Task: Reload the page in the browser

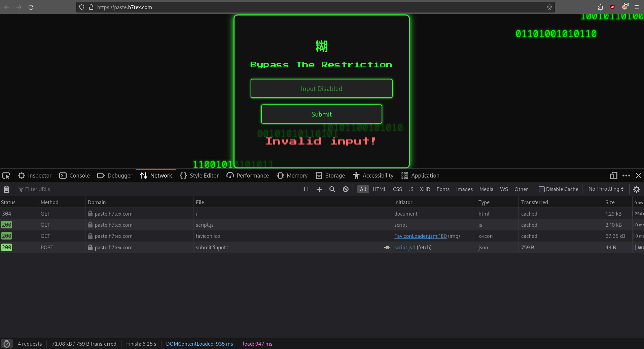Action: coord(31,7)
